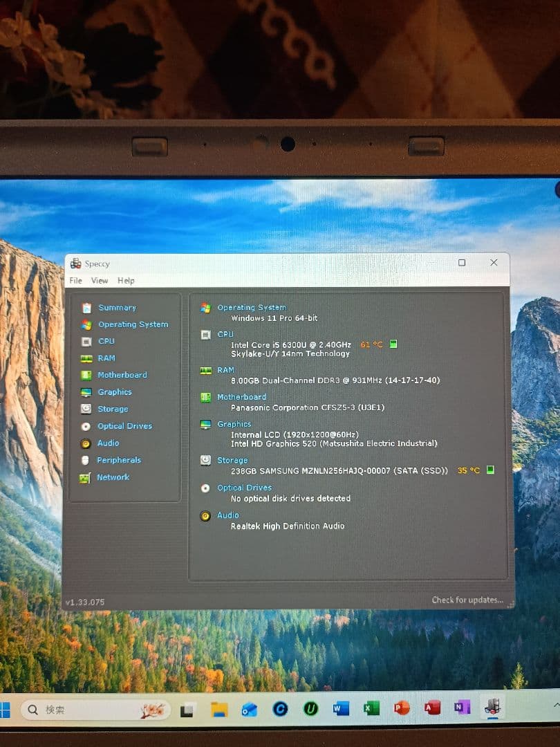Click the RAM heading in summary panel
Image resolution: width=560 pixels, height=747 pixels.
tap(225, 370)
